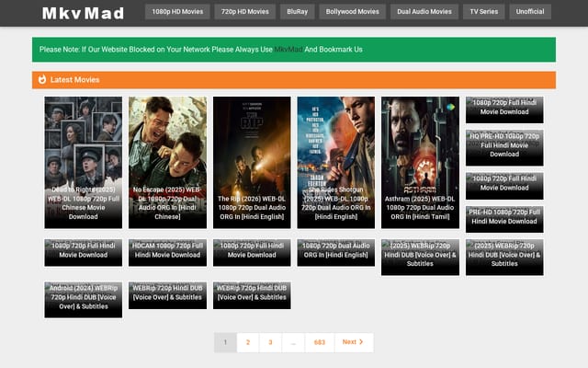Open the She Rides Shotgun movie poster
Image resolution: width=588 pixels, height=368 pixels.
click(336, 162)
